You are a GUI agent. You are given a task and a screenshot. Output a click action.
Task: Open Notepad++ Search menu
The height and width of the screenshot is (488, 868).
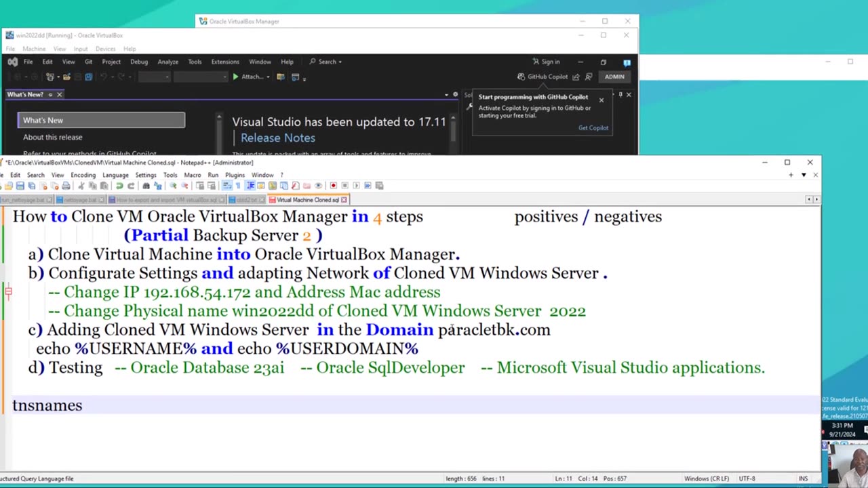(35, 175)
